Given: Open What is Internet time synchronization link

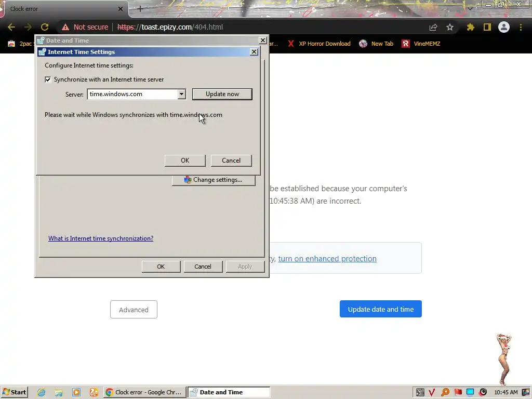Looking at the screenshot, I should pos(101,238).
